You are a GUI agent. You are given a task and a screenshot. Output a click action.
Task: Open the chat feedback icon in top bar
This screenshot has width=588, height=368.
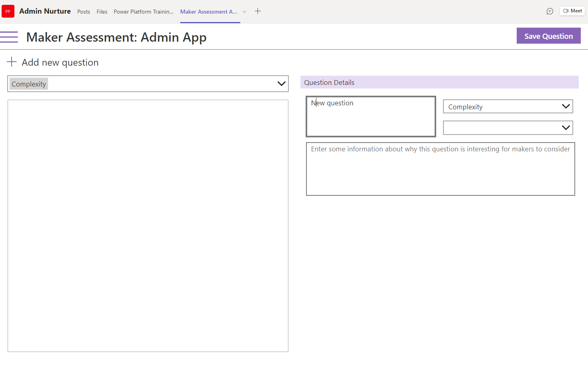(550, 11)
